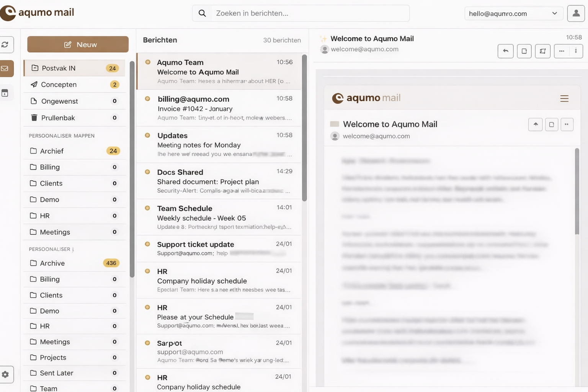Screen dimensions: 588x392
Task: Click the hamburger menu inside the email
Action: tap(564, 98)
